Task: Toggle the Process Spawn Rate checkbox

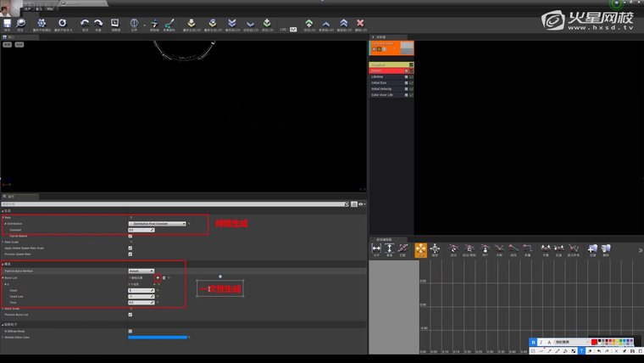Action: [x=130, y=254]
